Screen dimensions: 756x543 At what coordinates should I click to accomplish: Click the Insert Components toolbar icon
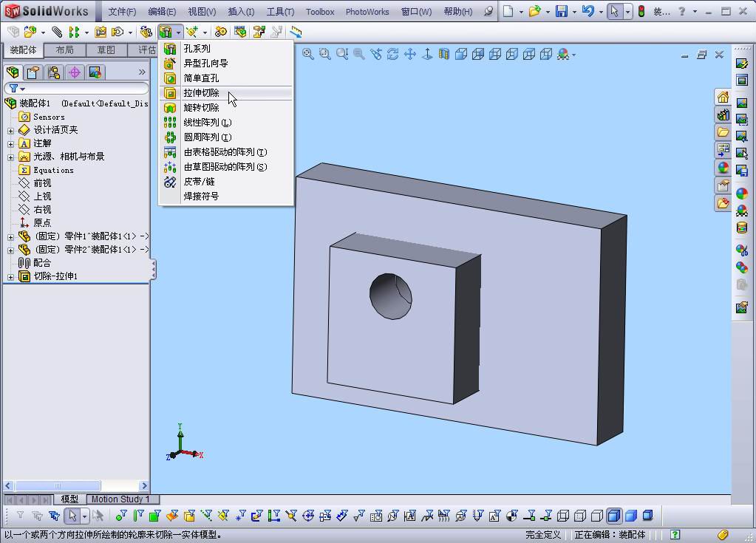coord(30,32)
